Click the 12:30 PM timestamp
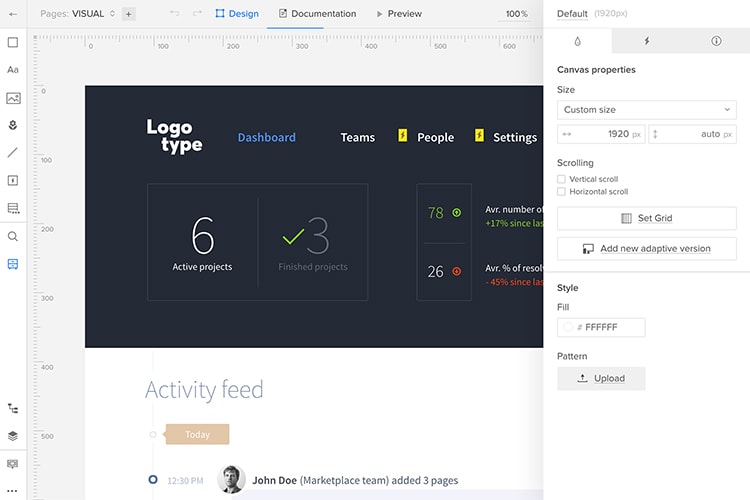Image resolution: width=750 pixels, height=500 pixels. point(185,480)
